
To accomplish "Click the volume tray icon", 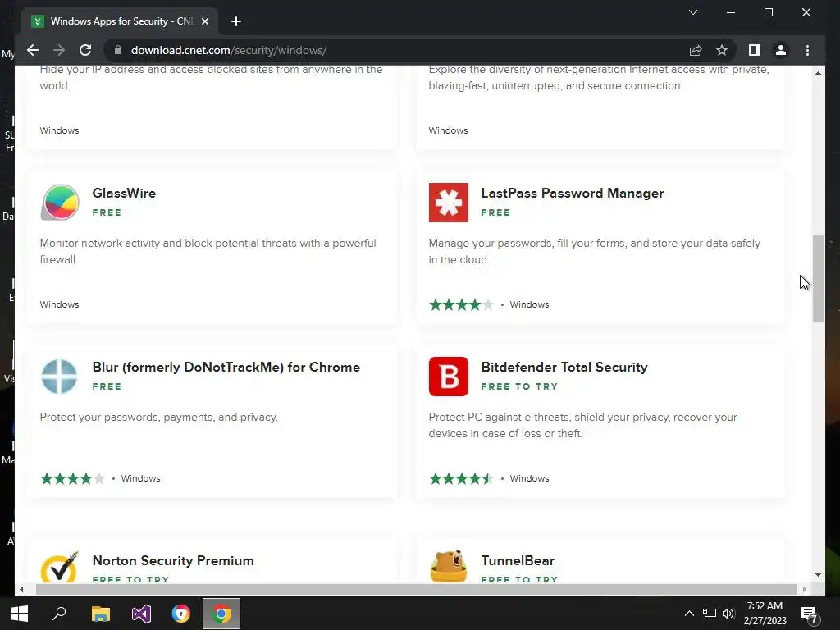I will pyautogui.click(x=728, y=614).
